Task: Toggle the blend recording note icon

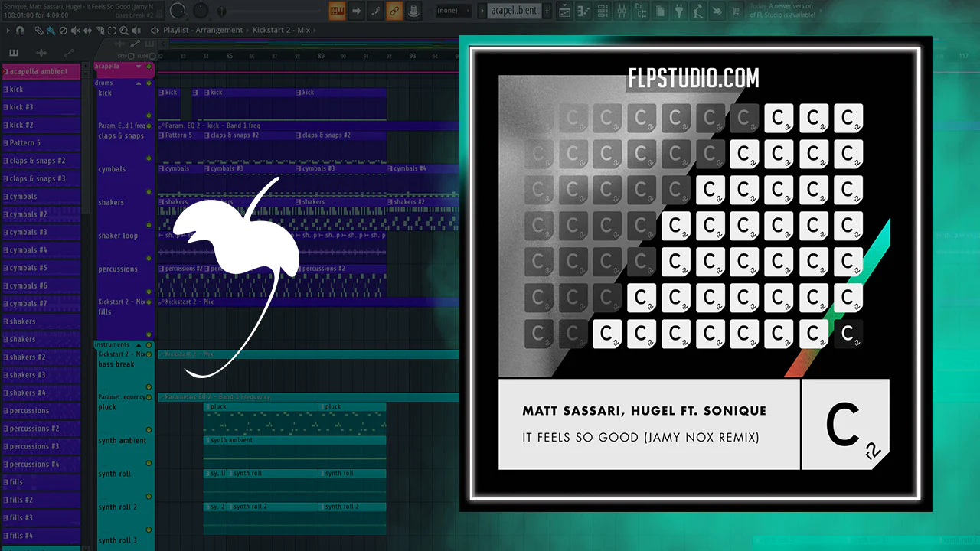Action: 376,11
